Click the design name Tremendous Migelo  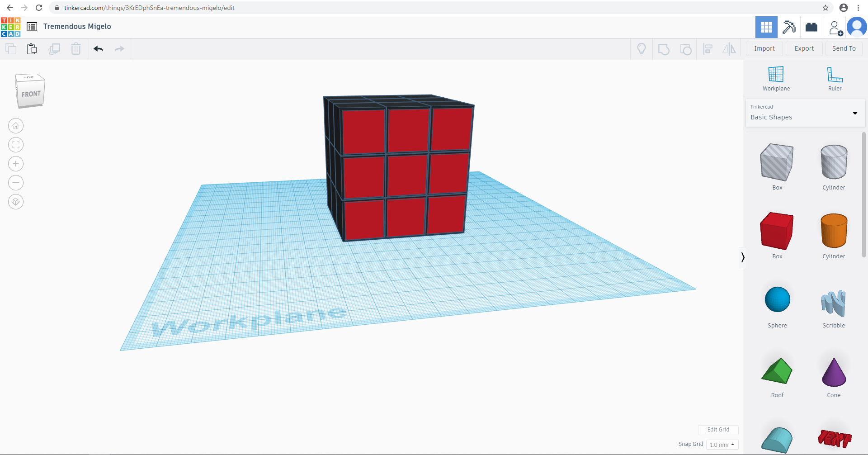click(77, 26)
